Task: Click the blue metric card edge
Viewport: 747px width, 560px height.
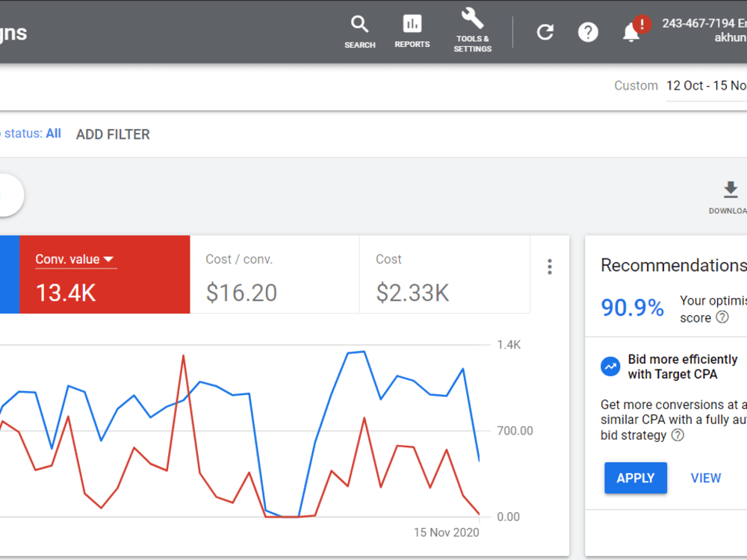Action: 10,274
